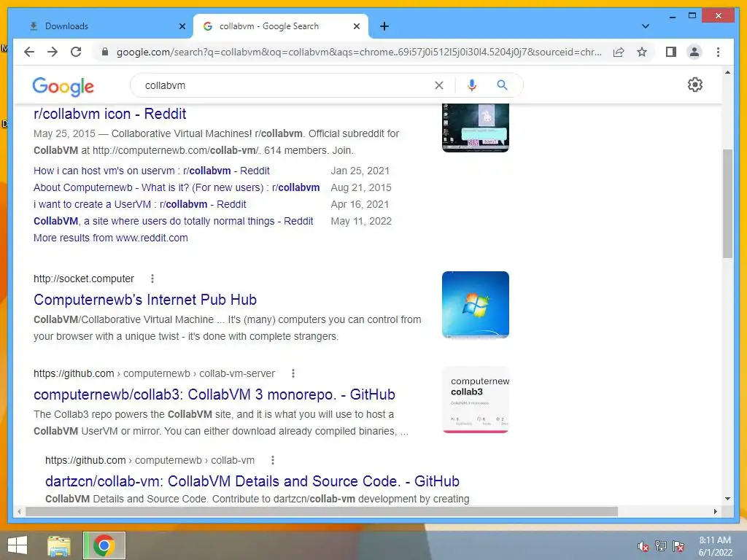This screenshot has height=560, width=747.
Task: Open Google quick settings gear
Action: click(694, 85)
